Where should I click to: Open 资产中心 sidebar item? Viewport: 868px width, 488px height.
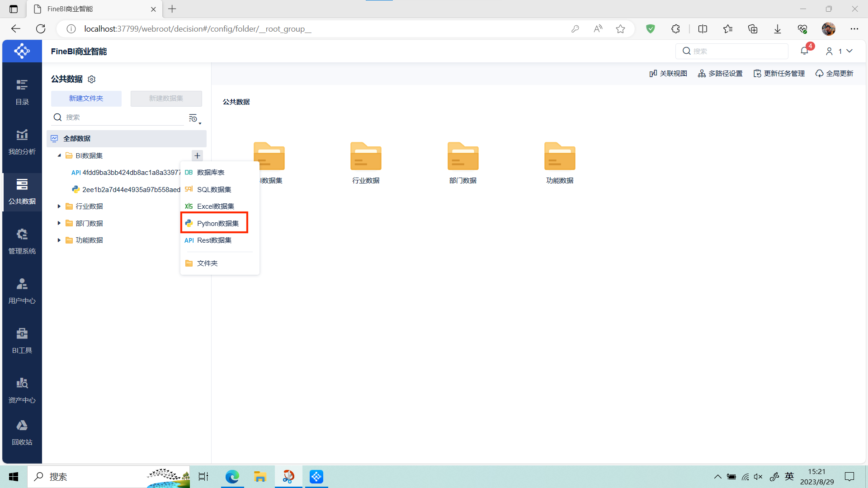coord(22,390)
